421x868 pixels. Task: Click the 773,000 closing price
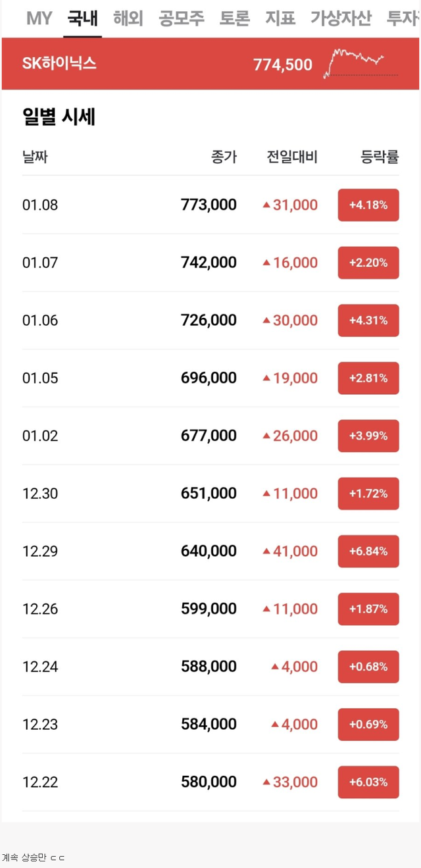tap(209, 205)
